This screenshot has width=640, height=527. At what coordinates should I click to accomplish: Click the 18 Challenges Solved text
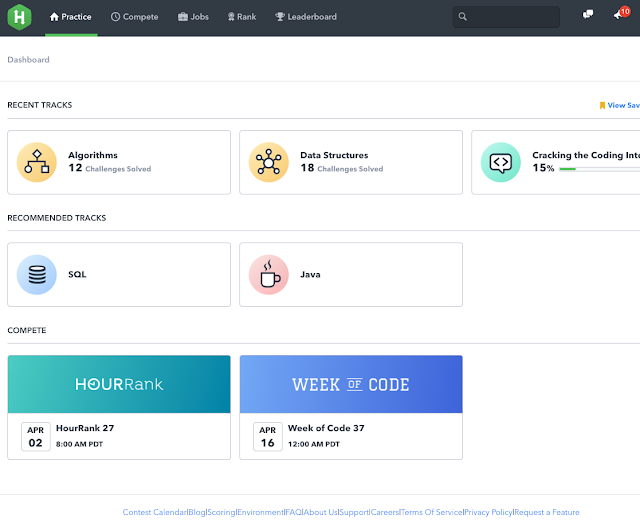(342, 168)
